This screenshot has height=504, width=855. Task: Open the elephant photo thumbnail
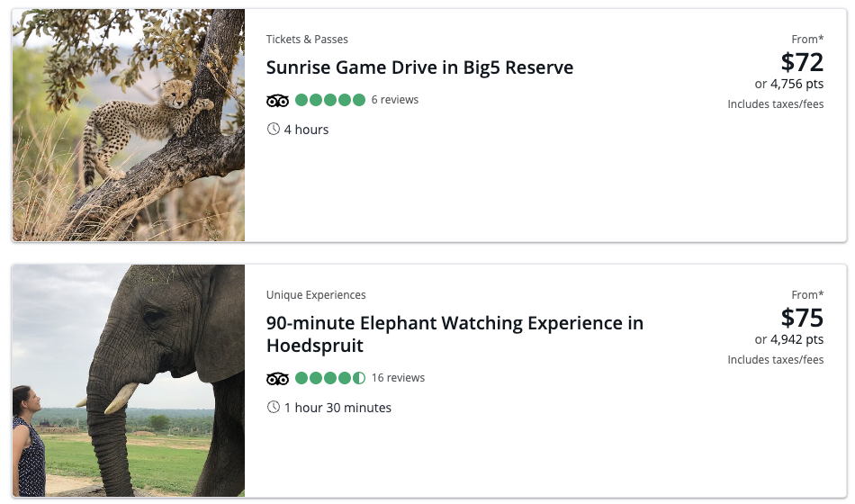(x=129, y=381)
